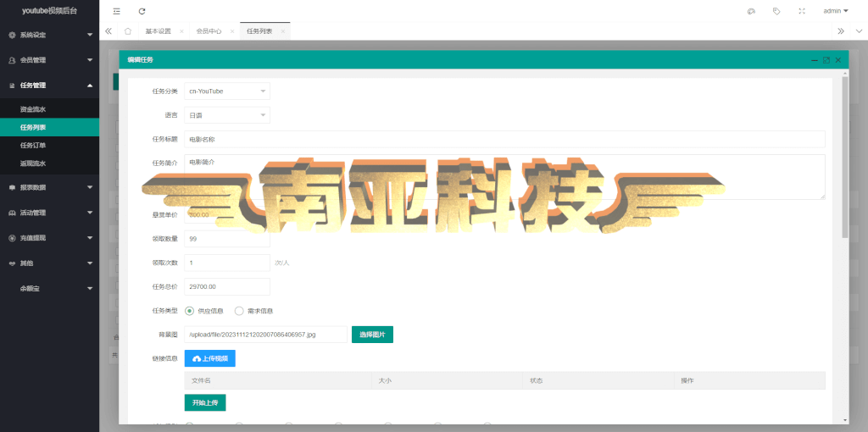
Task: Open 返现流水 in the sidebar
Action: point(49,163)
